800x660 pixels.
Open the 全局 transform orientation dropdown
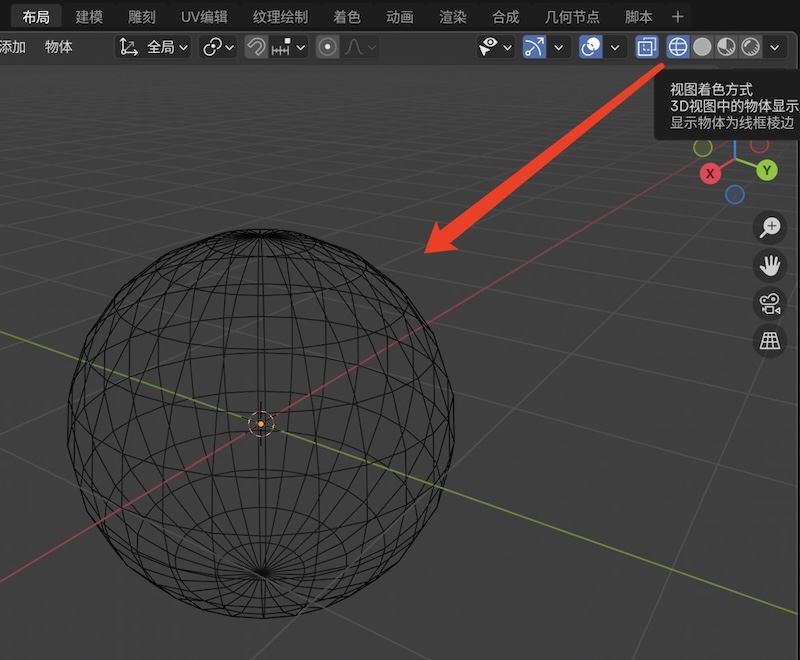tap(154, 47)
